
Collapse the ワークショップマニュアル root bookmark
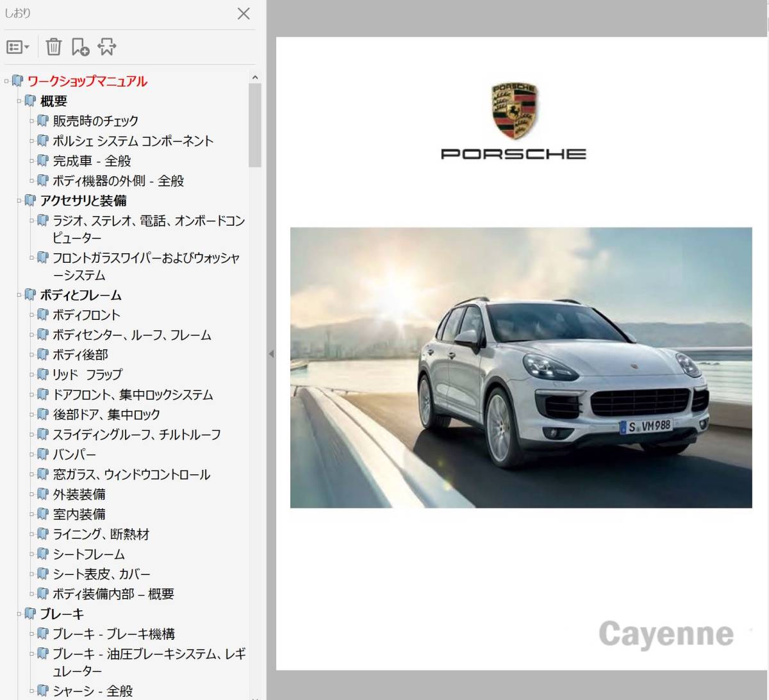6,81
